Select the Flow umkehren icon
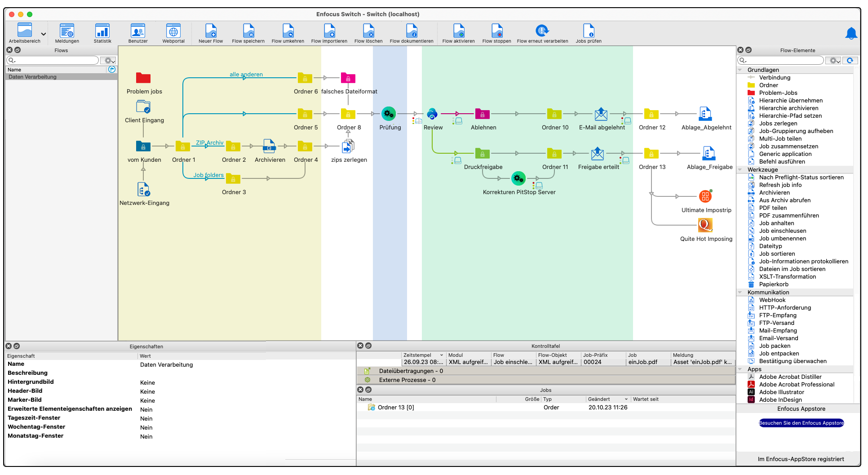Image resolution: width=868 pixels, height=475 pixels. click(288, 31)
